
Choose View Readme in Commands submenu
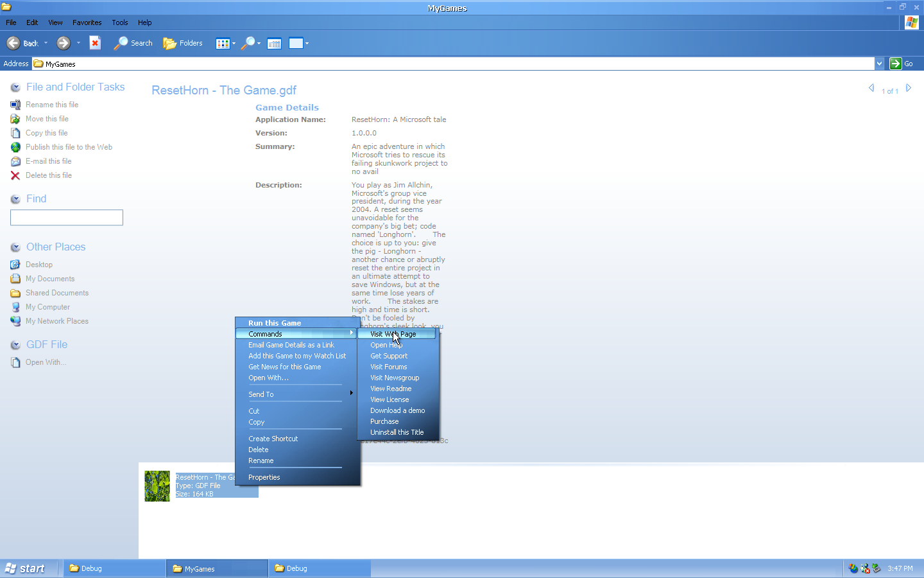click(x=397, y=389)
